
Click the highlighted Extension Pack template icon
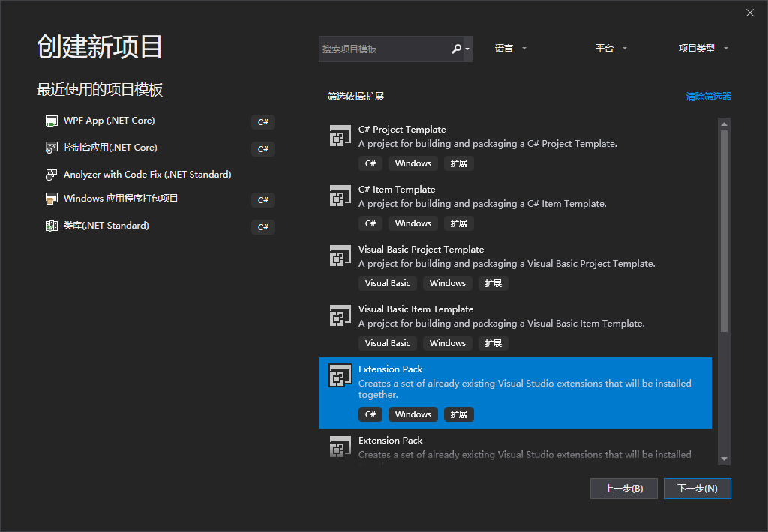coord(340,375)
